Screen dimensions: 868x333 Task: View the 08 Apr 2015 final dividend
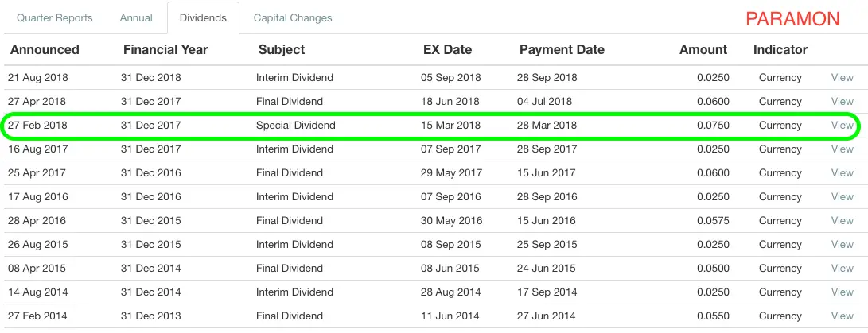point(842,268)
